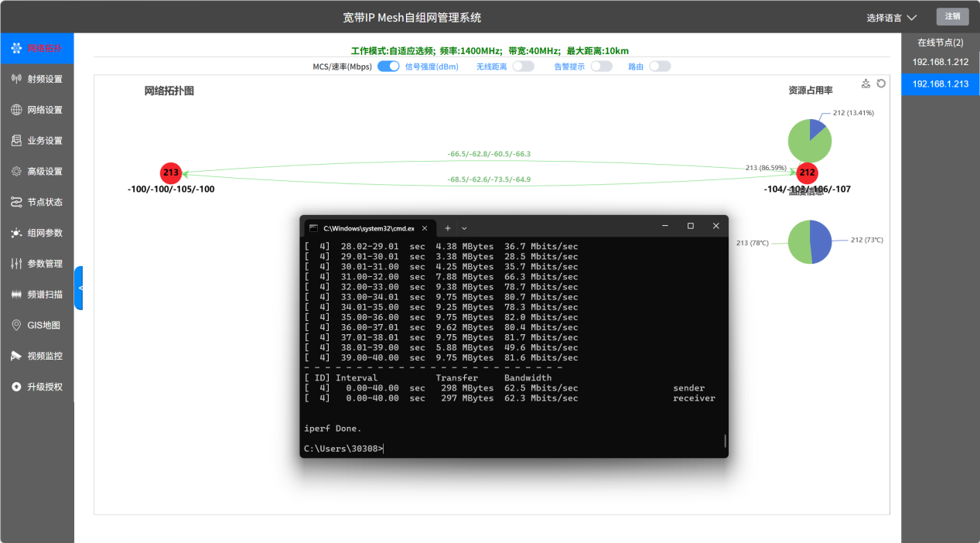The height and width of the screenshot is (543, 980).
Task: Click the 注销 logout button
Action: click(x=952, y=16)
